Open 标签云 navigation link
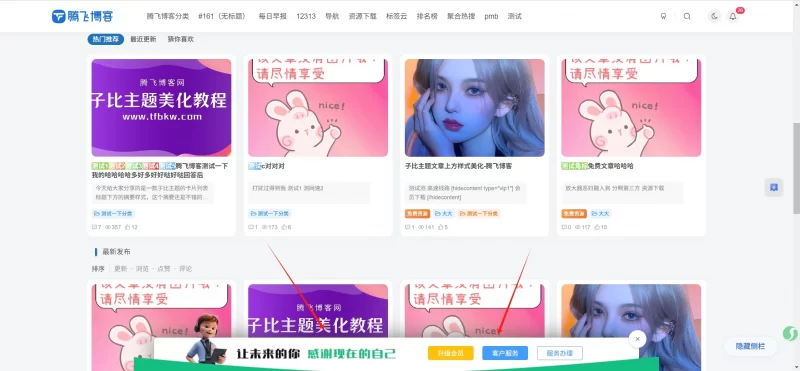 (x=397, y=16)
